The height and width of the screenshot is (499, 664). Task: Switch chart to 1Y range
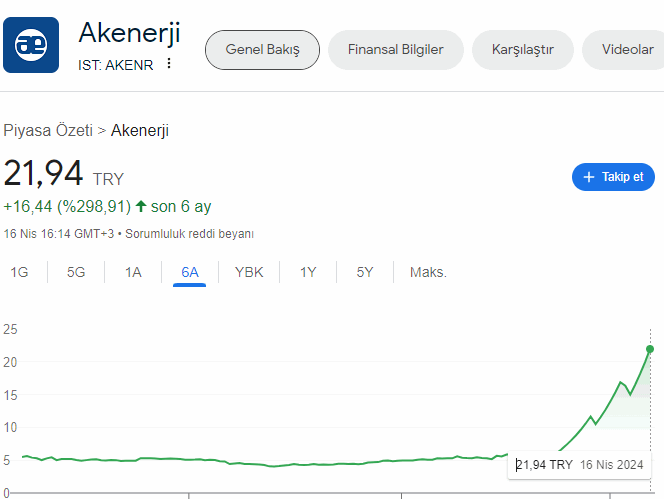308,272
